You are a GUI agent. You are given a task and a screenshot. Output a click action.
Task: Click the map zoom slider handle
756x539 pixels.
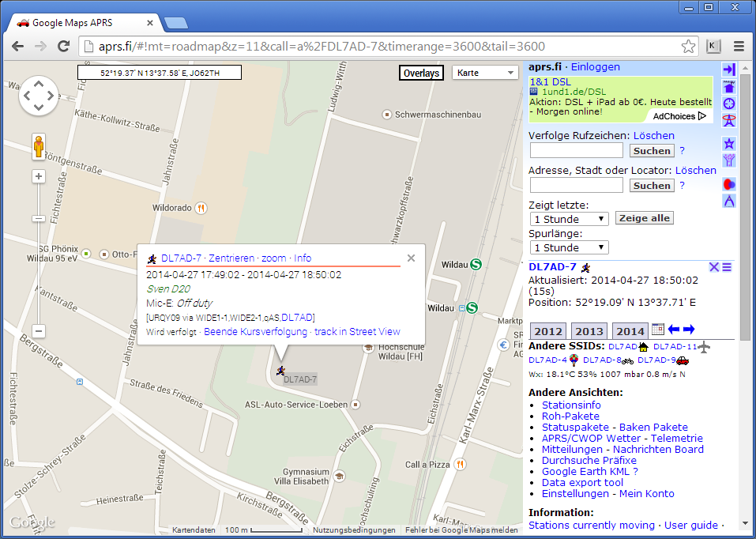(39, 219)
